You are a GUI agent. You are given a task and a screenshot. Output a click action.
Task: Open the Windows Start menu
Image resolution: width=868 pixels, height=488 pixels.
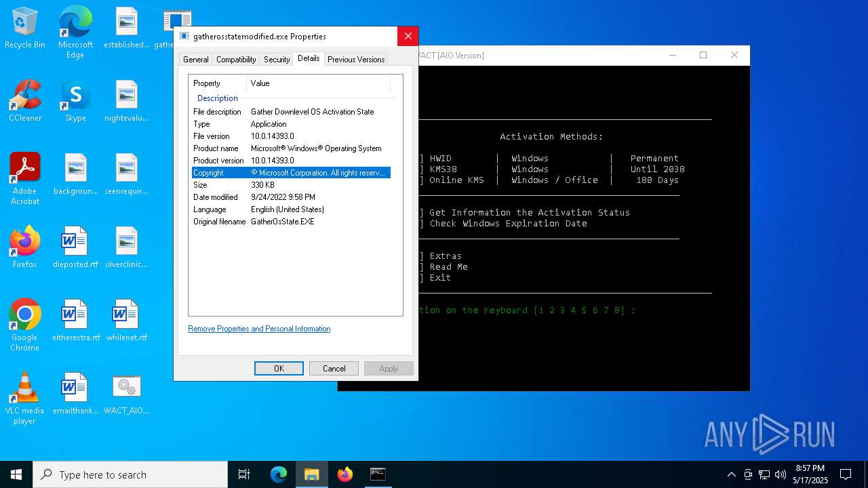click(x=16, y=474)
